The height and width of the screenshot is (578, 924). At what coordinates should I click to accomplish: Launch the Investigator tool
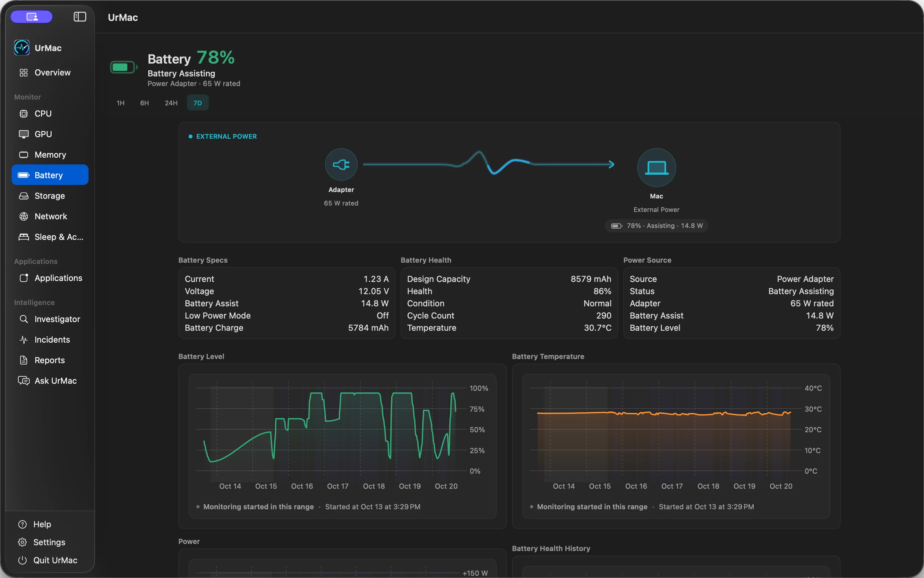coord(50,319)
